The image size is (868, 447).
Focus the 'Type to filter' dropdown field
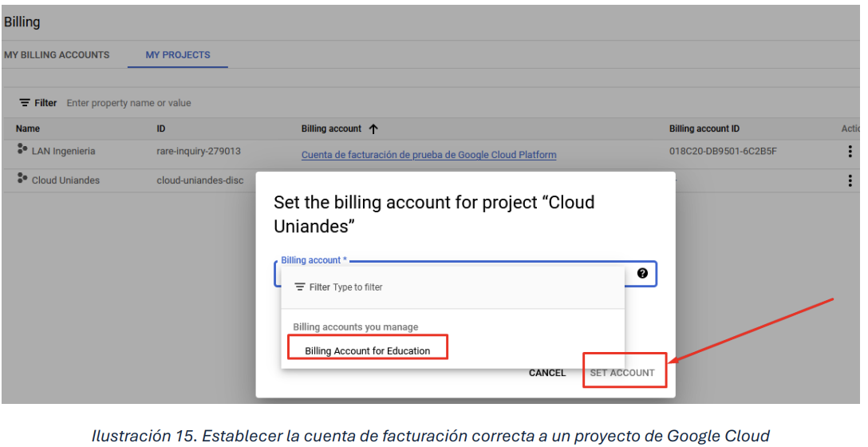tap(357, 287)
